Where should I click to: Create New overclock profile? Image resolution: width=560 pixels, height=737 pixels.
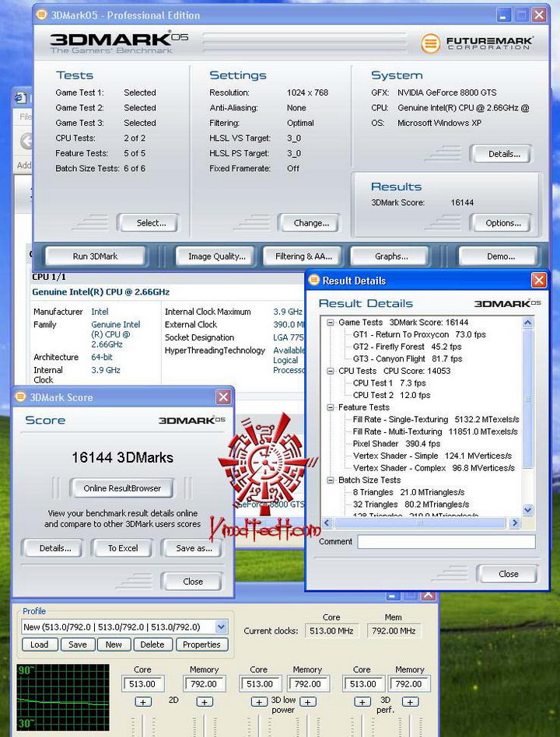pos(114,644)
